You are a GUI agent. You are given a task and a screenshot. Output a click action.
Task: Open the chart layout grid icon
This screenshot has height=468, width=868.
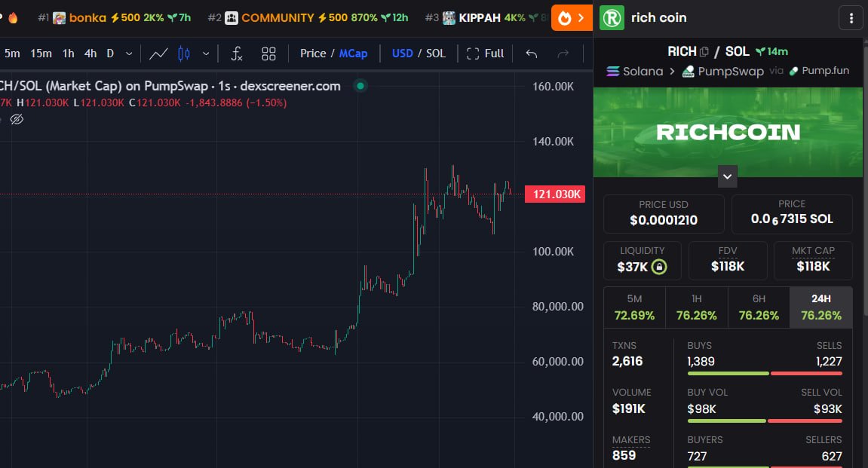268,54
